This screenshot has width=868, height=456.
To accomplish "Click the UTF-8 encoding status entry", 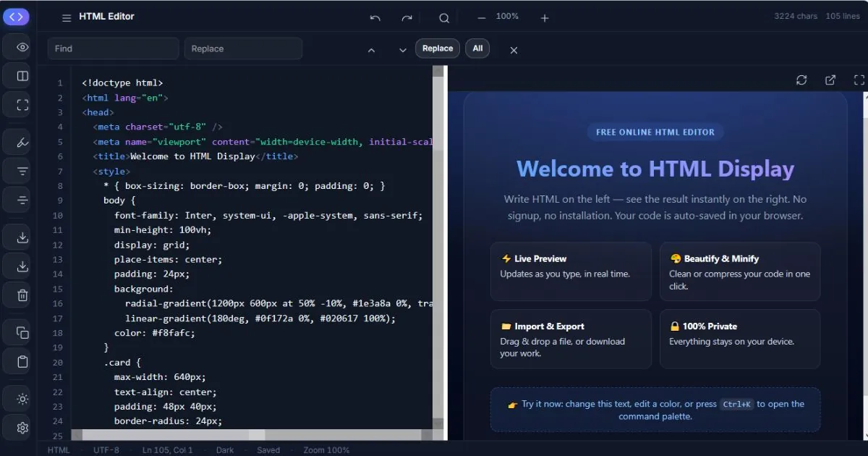I will click(x=106, y=450).
